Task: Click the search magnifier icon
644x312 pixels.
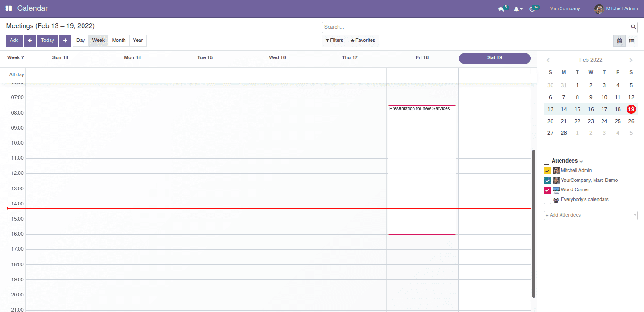Action: pyautogui.click(x=634, y=27)
